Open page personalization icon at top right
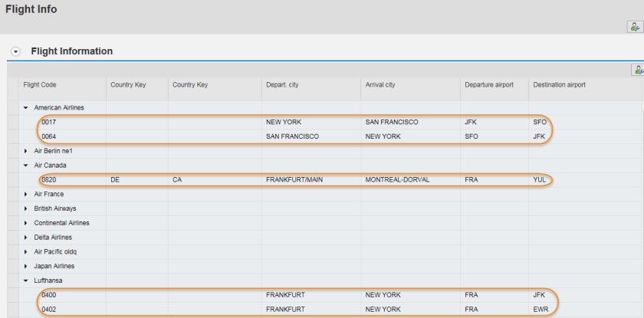Image resolution: width=644 pixels, height=318 pixels. click(x=635, y=27)
